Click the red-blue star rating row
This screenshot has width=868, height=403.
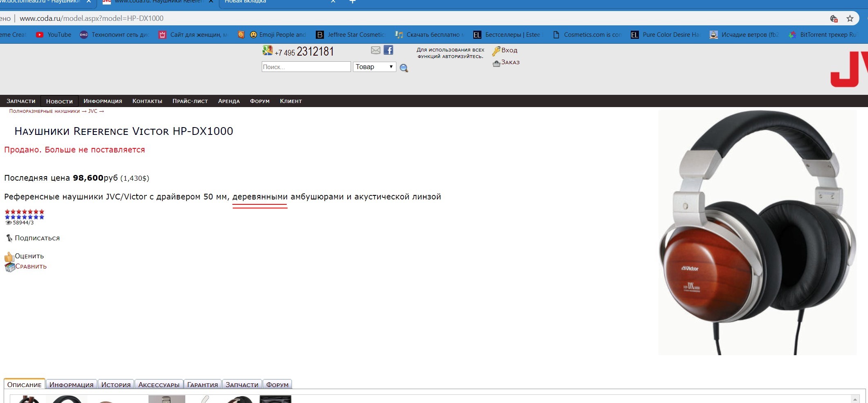pyautogui.click(x=24, y=214)
